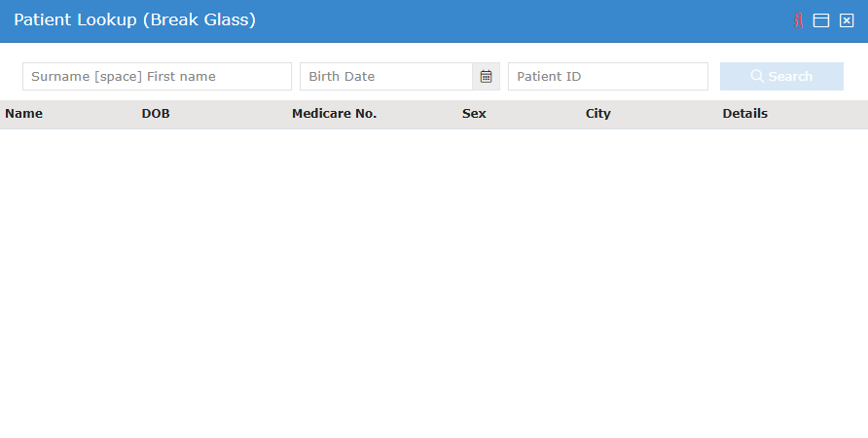Click the Details column header
868x438 pixels.
[744, 114]
